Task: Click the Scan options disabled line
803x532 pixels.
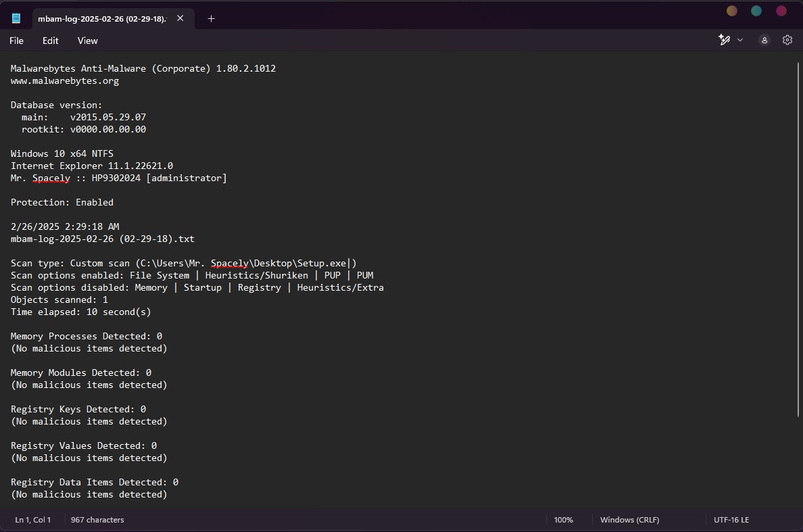Action: (197, 288)
